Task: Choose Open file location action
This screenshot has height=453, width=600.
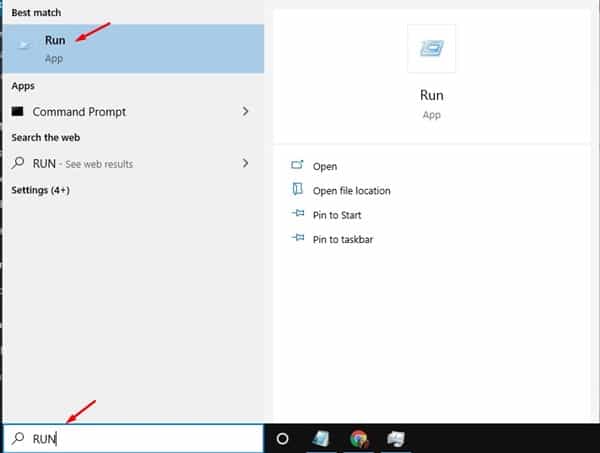Action: pos(351,191)
